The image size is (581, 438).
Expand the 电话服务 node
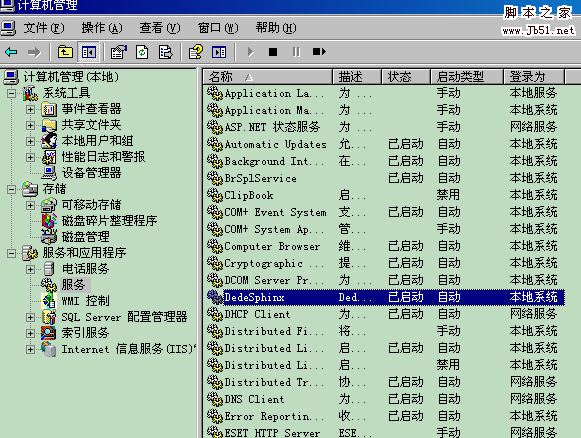click(x=30, y=269)
